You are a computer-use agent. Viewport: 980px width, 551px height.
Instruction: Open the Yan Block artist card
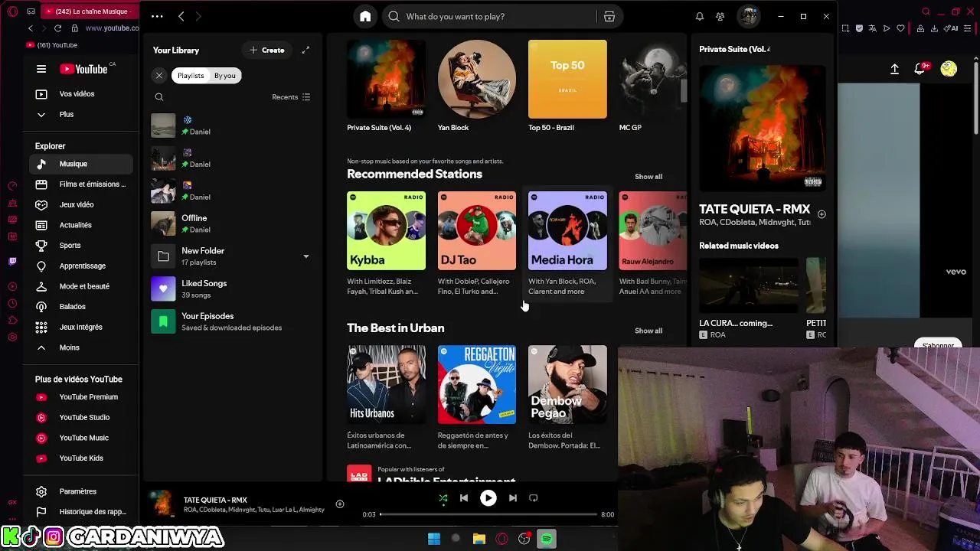[476, 86]
